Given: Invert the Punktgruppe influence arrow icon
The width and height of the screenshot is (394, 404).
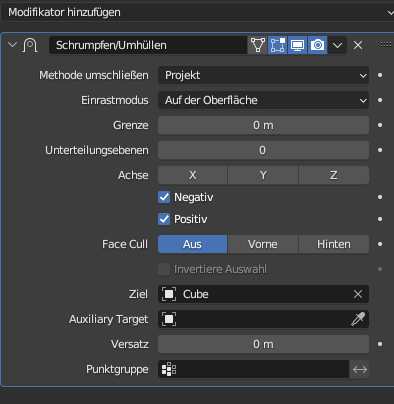Looking at the screenshot, I should [359, 369].
